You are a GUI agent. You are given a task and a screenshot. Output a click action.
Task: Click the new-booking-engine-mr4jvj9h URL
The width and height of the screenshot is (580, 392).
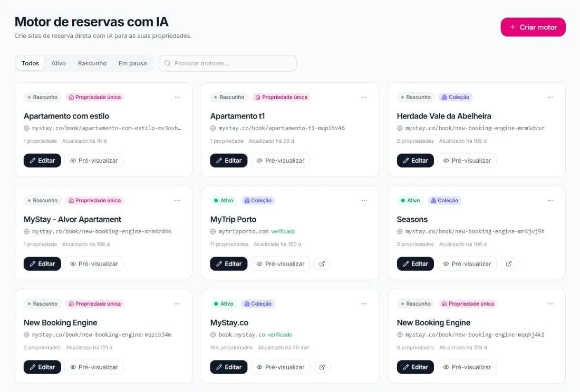(x=475, y=232)
